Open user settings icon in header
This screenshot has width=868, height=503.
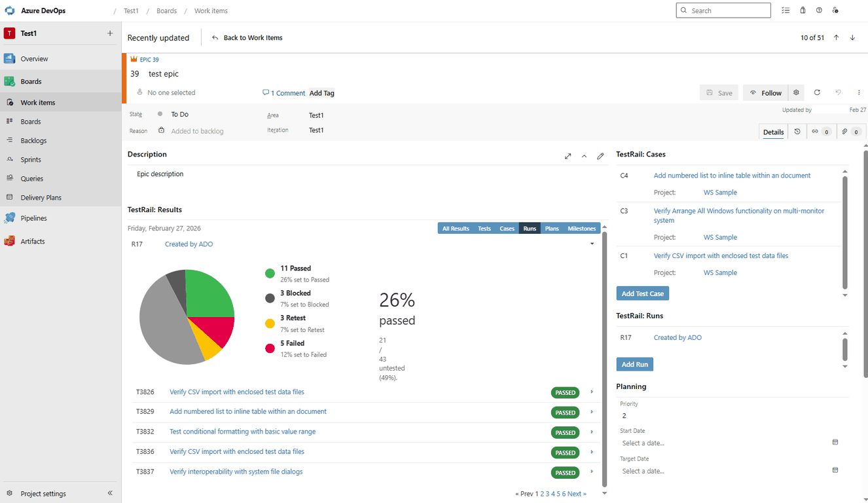pos(835,10)
